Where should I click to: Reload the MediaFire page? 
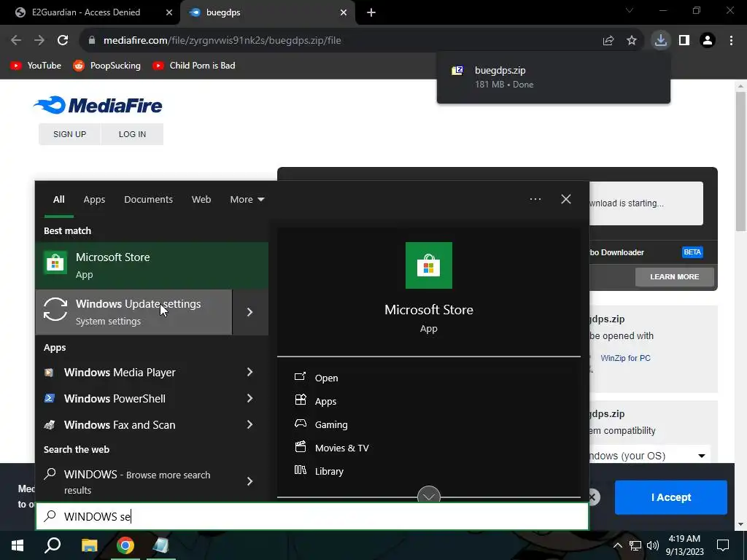[x=63, y=40]
